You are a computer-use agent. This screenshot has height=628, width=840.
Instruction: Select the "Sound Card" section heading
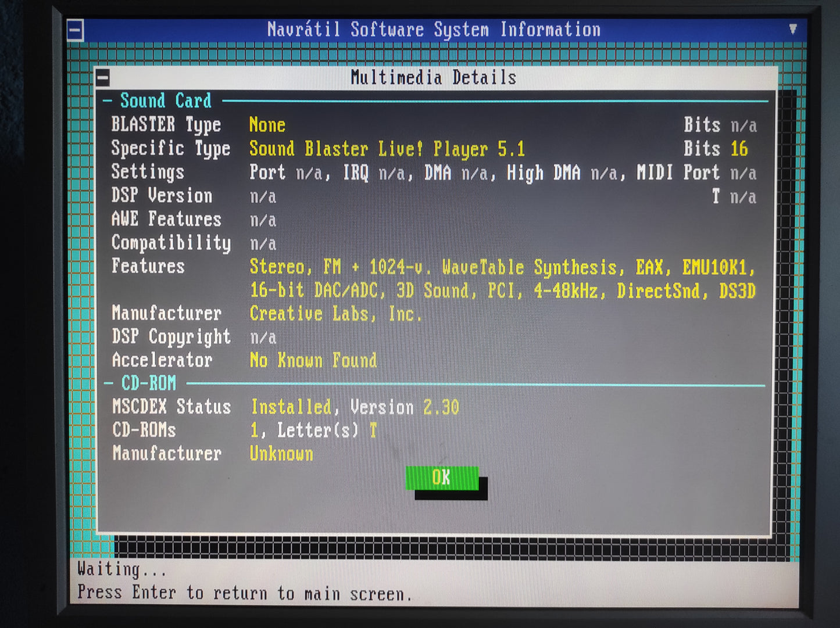coord(166,101)
